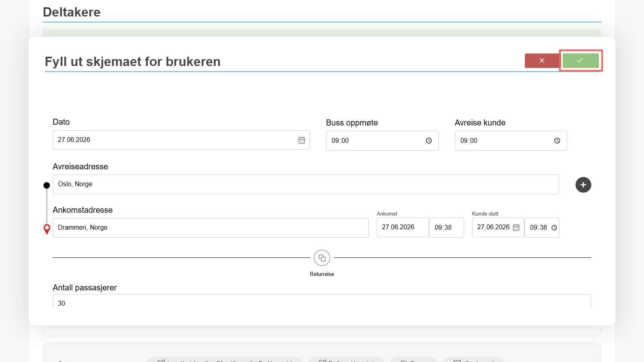Open the clock icon in Kunde slutt time
This screenshot has height=362, width=644.
(x=554, y=228)
